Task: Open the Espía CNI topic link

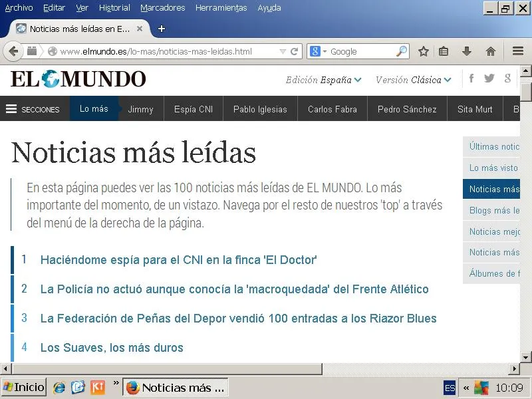Action: [194, 109]
